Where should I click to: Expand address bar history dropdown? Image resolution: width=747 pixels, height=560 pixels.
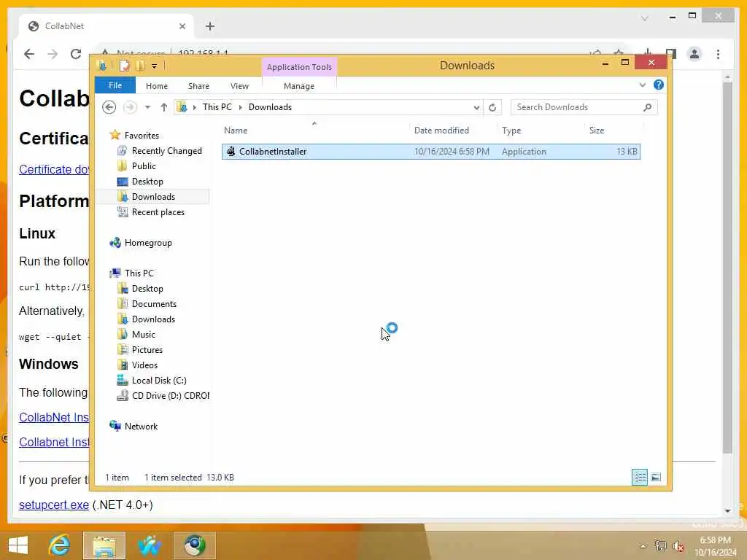(476, 108)
